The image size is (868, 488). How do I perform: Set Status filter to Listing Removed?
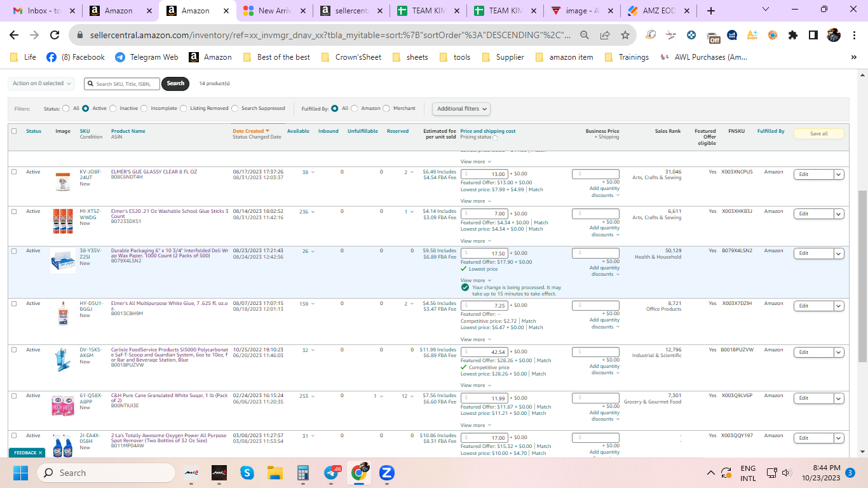point(184,109)
